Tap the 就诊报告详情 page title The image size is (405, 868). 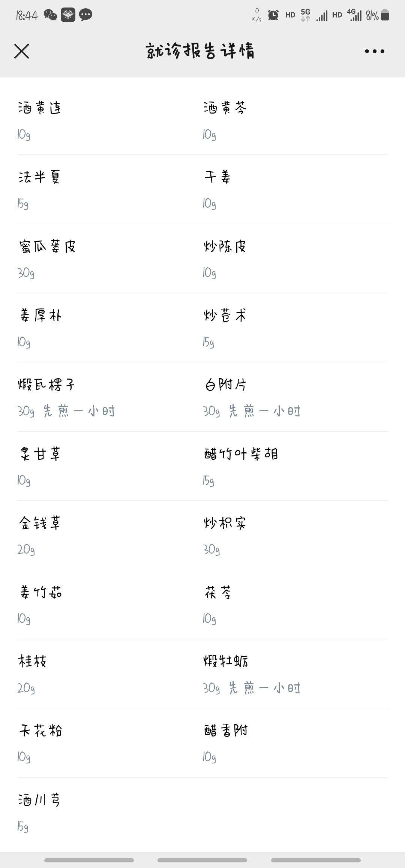[200, 51]
